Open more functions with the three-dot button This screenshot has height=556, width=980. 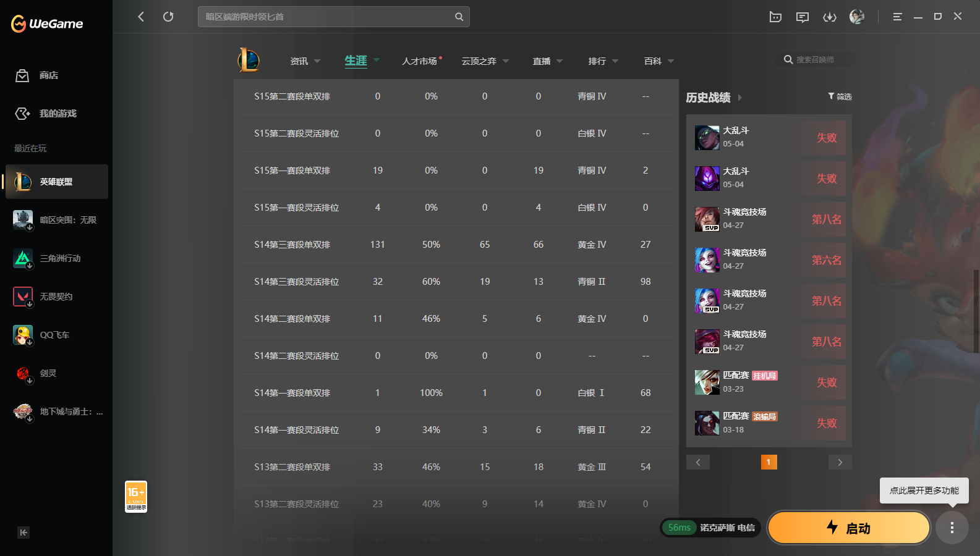coord(952,528)
